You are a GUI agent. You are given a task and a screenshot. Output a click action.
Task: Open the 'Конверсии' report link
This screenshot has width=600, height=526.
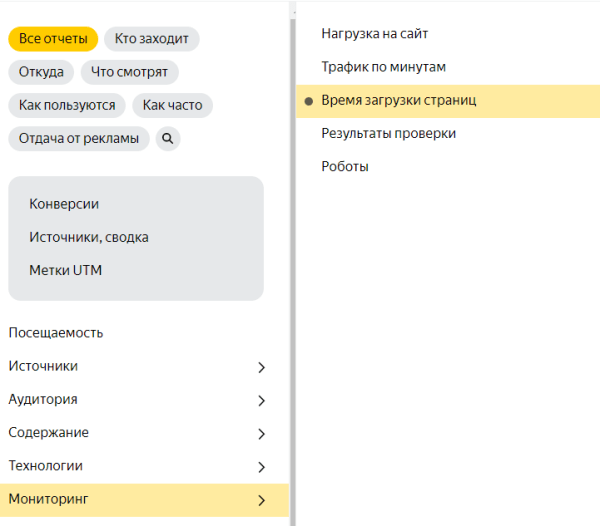pyautogui.click(x=64, y=203)
